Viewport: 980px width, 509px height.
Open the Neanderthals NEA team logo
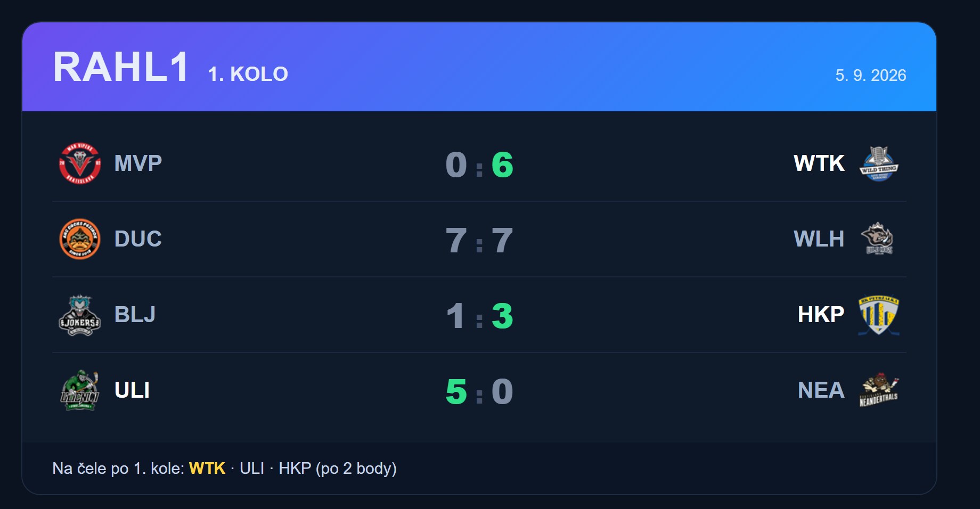tap(879, 390)
